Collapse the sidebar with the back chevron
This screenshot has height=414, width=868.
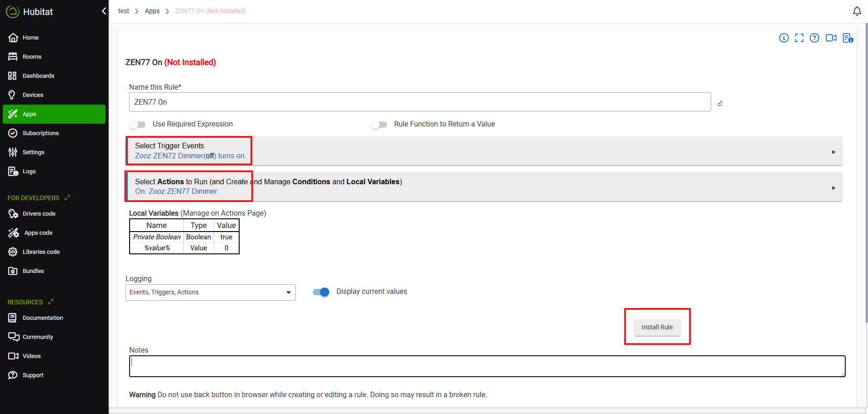[104, 11]
